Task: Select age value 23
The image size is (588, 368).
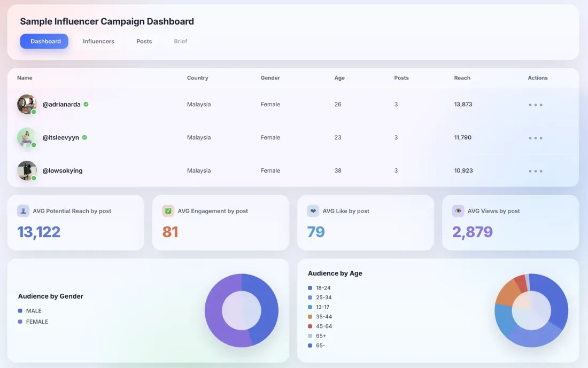Action: pyautogui.click(x=338, y=137)
